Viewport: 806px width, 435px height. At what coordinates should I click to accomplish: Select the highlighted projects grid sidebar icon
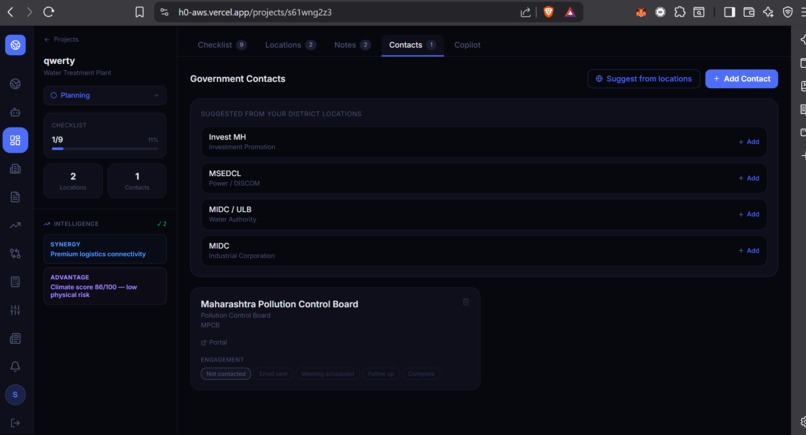[x=15, y=140]
